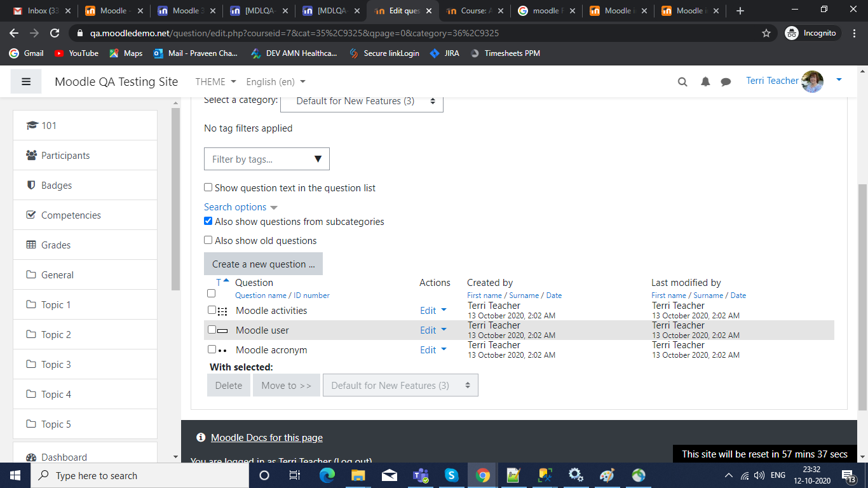This screenshot has width=868, height=488.
Task: Open Microsoft Edge from the taskbar
Action: click(327, 475)
